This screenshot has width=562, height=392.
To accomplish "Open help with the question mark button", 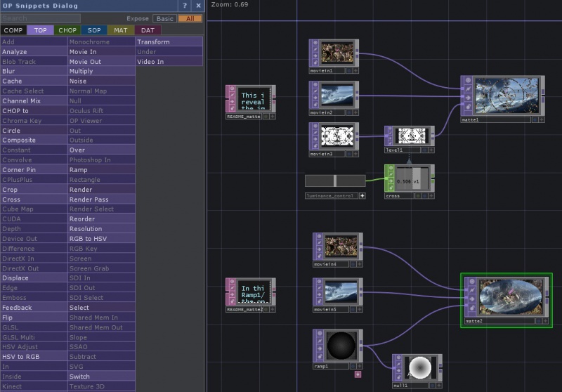I will coord(185,5).
